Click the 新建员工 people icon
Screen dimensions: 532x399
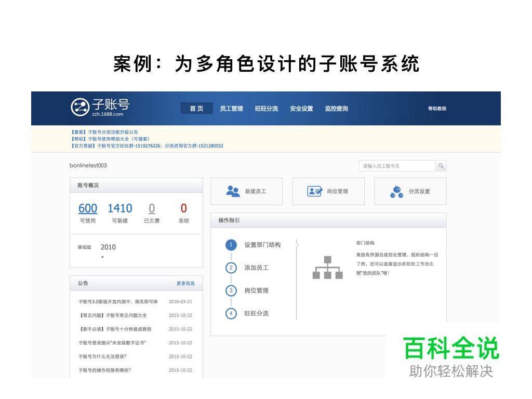coord(233,191)
